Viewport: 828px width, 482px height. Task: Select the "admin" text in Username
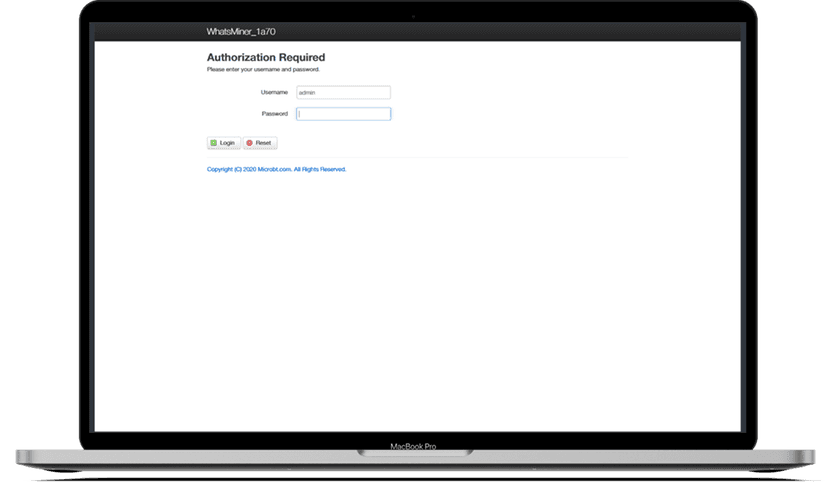(x=307, y=92)
